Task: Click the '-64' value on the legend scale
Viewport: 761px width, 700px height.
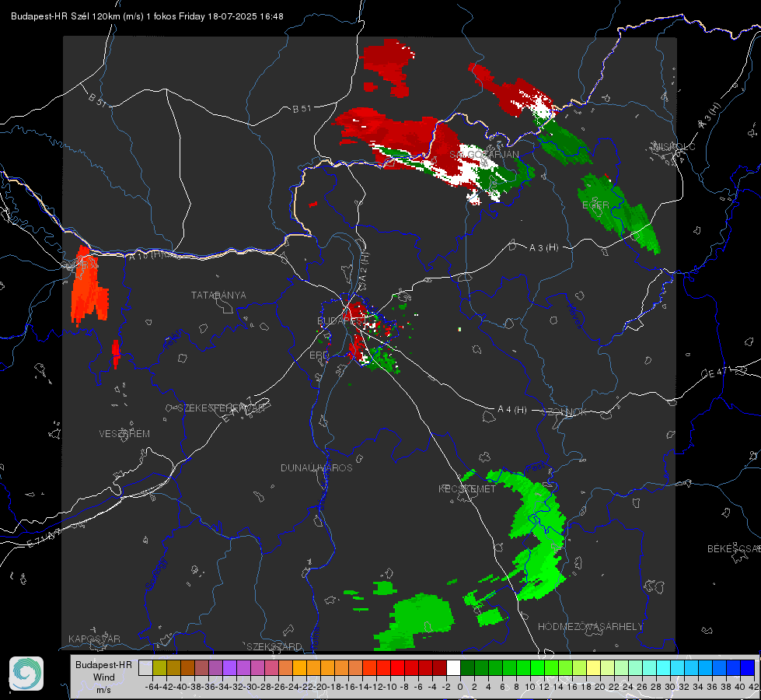Action: (152, 687)
